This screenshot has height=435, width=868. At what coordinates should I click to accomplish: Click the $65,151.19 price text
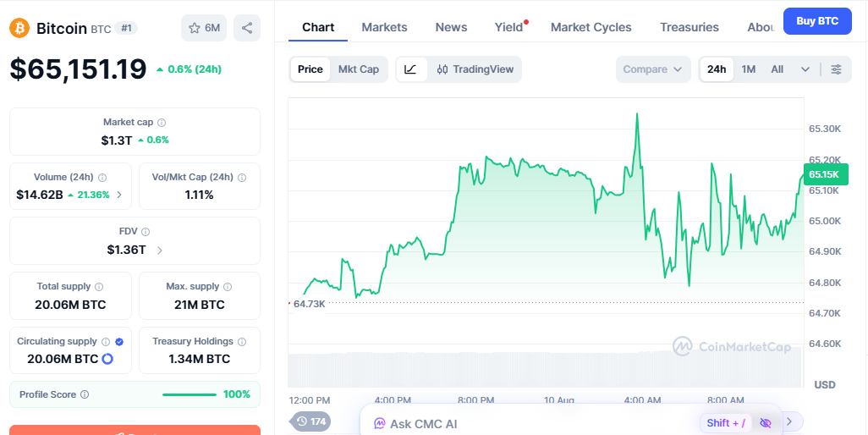[x=78, y=69]
